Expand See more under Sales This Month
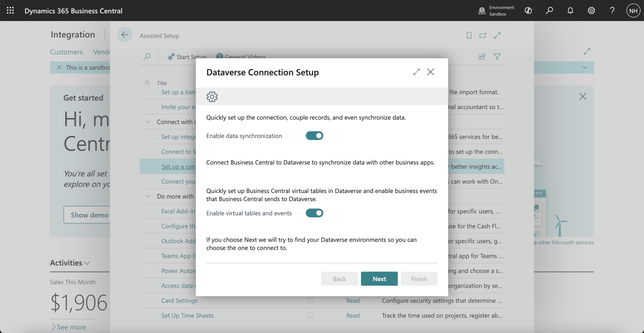 tap(69, 327)
